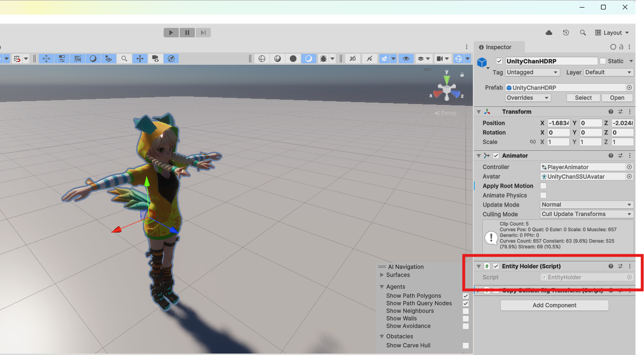Open Animator component three-dot menu
644x355 pixels.
tap(630, 156)
